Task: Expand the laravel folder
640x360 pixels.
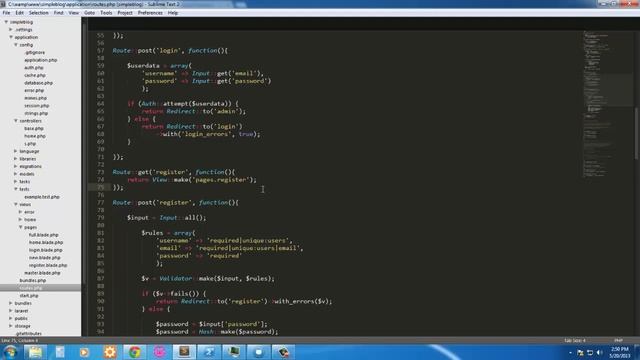Action: [11, 311]
